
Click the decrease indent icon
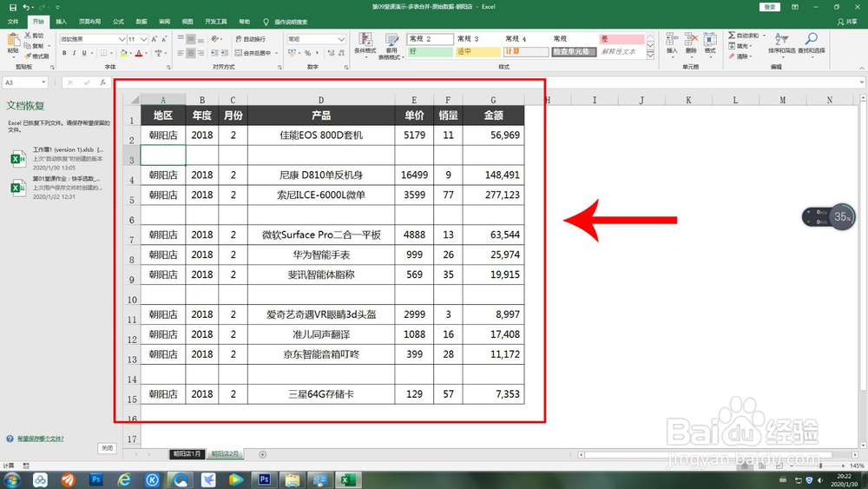point(214,53)
